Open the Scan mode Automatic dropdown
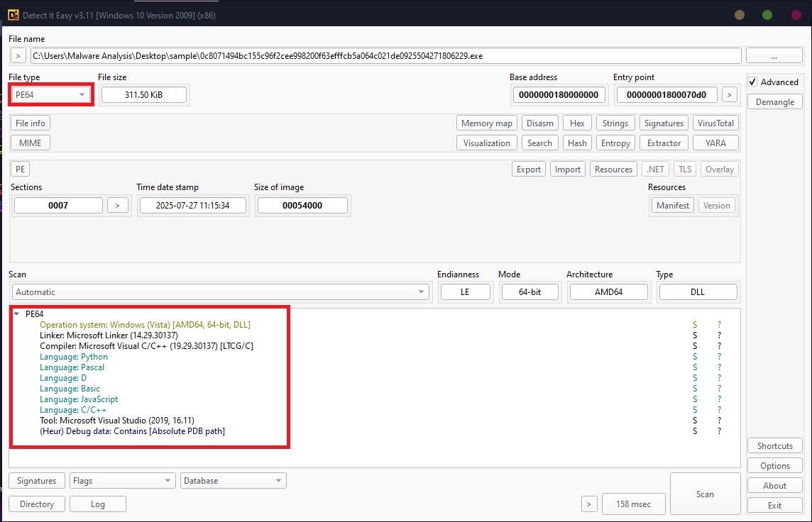812x522 pixels. click(221, 291)
